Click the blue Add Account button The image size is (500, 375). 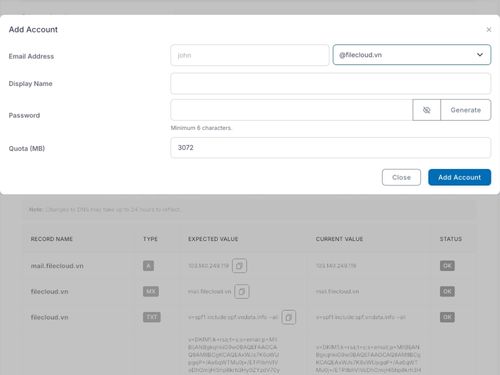point(459,177)
